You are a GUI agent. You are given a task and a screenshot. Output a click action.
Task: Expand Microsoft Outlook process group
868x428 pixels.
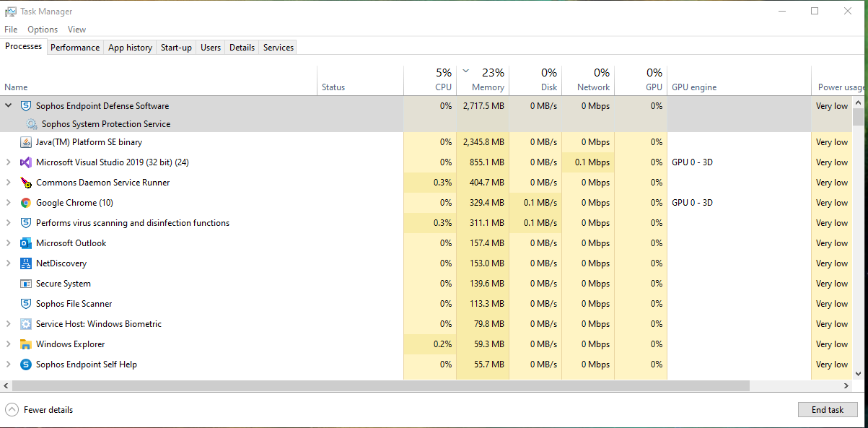tap(9, 243)
